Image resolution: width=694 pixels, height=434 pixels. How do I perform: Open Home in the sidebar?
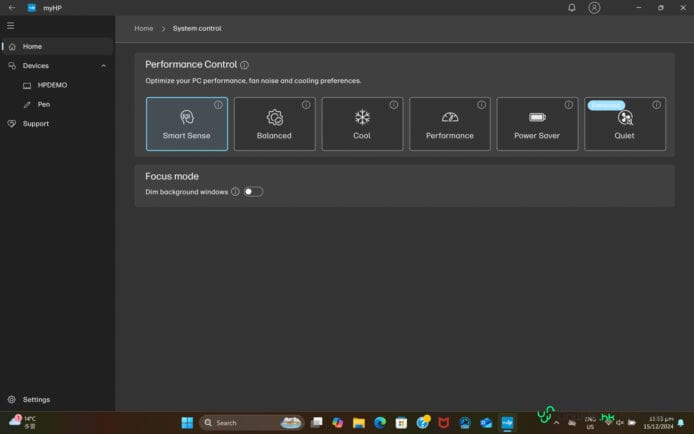coord(57,46)
